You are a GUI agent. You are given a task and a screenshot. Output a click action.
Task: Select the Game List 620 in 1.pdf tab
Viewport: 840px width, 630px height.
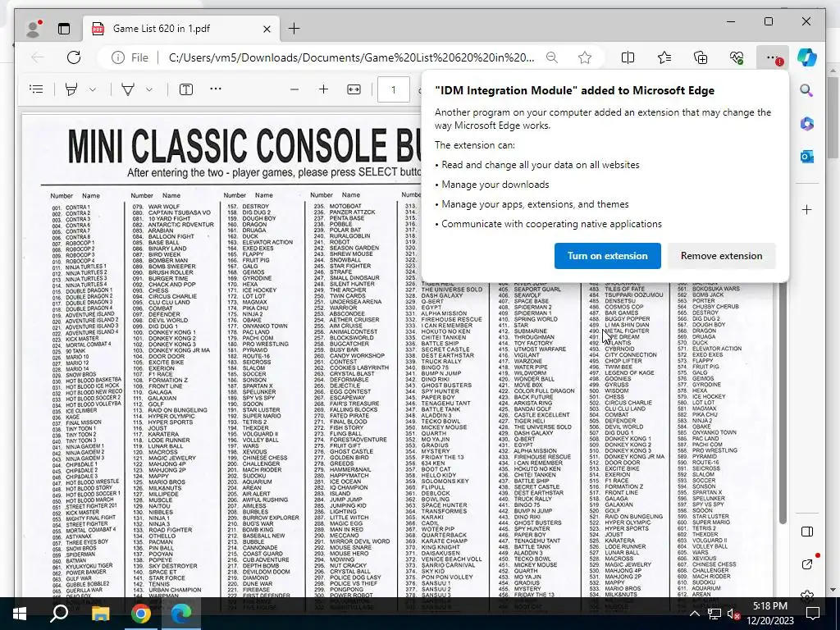point(181,29)
